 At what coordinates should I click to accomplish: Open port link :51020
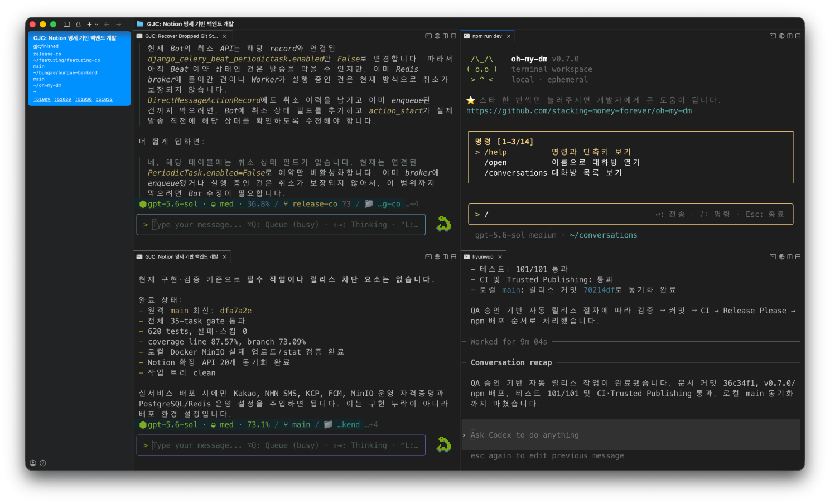coord(63,99)
